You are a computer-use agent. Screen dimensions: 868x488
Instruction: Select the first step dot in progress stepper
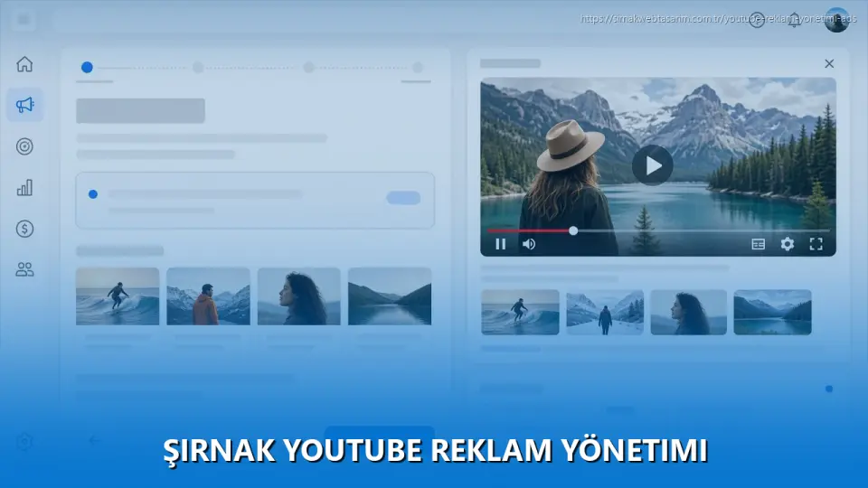click(87, 68)
